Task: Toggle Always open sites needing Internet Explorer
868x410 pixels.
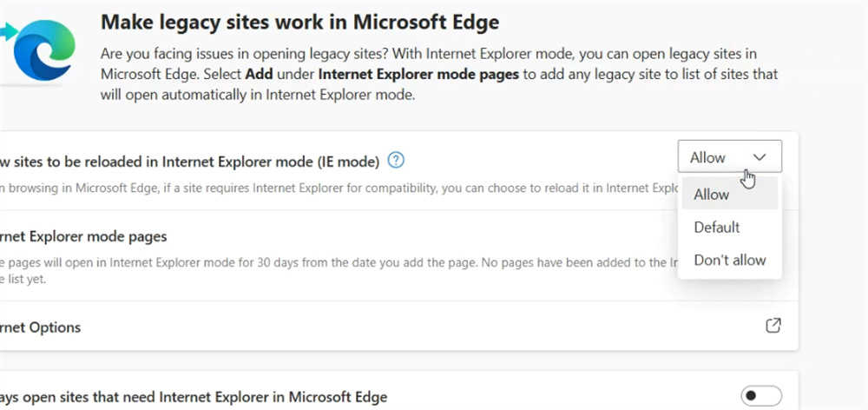Action: point(761,396)
